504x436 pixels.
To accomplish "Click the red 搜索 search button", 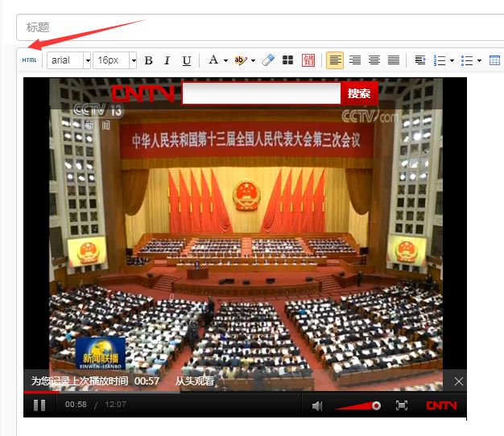I will point(359,94).
